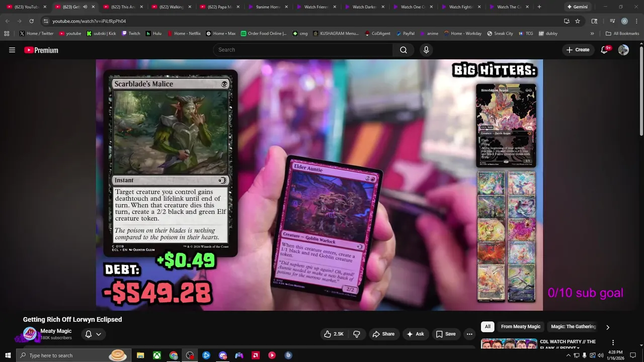View site information next to URL

tap(46, 21)
